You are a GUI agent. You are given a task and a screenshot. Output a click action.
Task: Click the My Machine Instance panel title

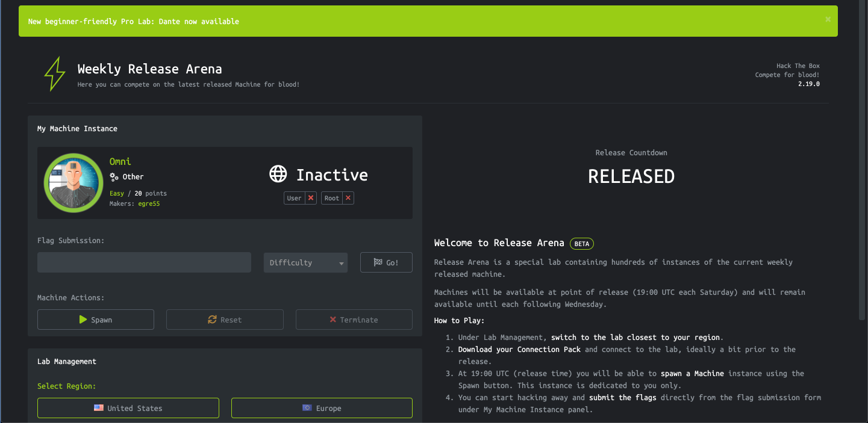[77, 129]
